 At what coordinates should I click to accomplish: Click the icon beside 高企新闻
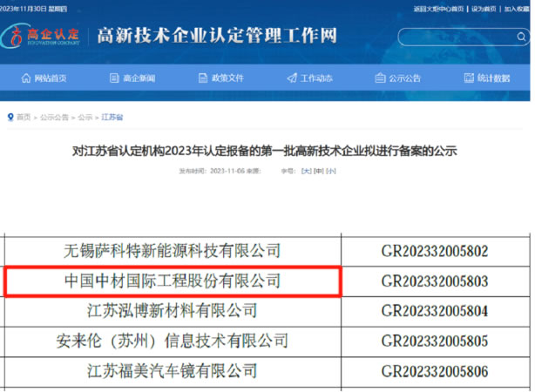pos(115,78)
